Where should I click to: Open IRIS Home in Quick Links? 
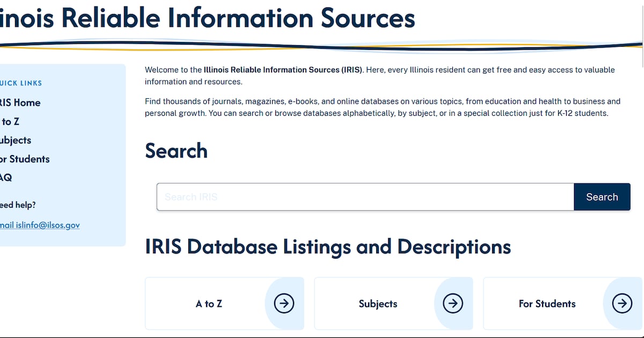[20, 102]
